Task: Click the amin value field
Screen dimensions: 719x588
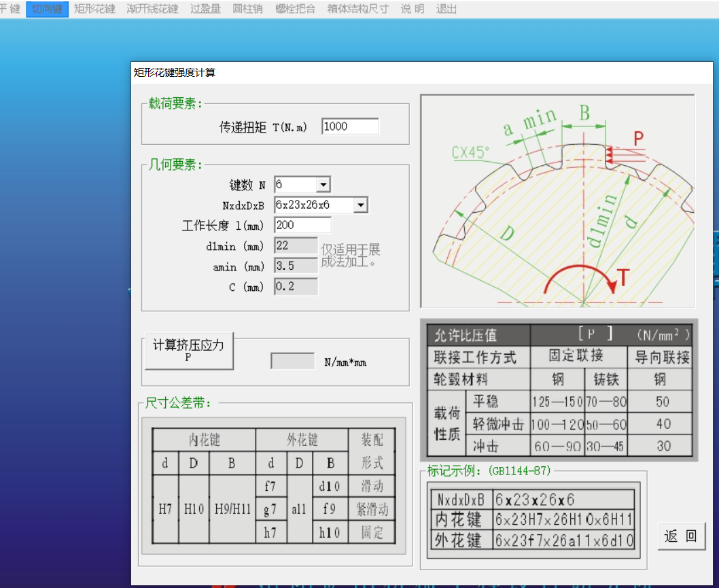Action: 296,266
